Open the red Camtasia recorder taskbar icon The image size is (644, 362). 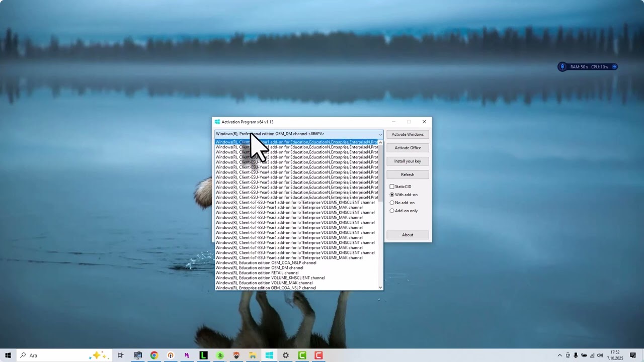click(318, 355)
